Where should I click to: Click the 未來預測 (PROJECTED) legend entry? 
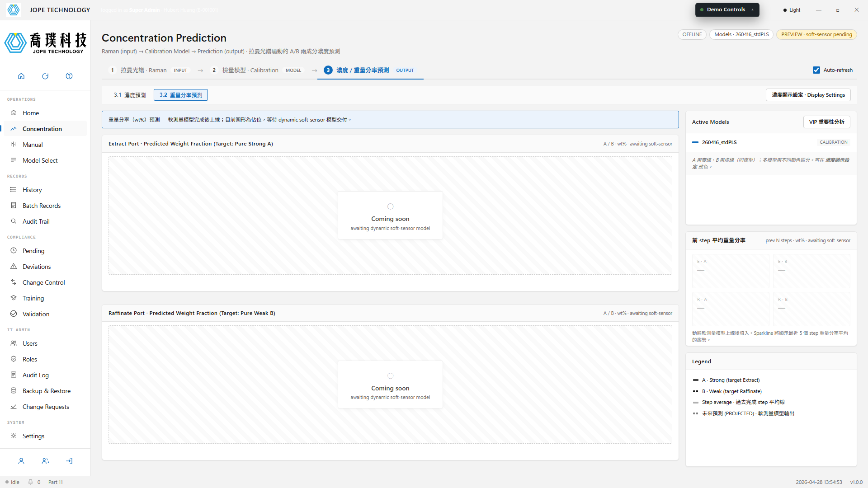744,413
